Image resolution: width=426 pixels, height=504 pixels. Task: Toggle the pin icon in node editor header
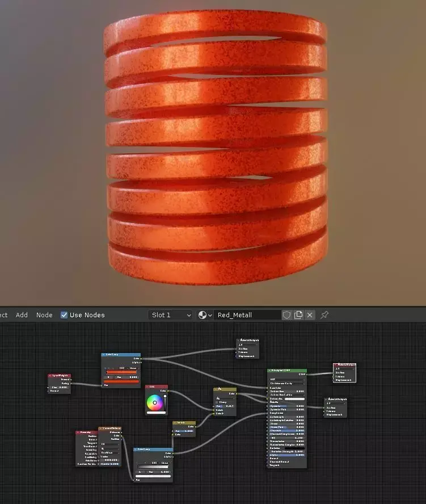pos(324,315)
